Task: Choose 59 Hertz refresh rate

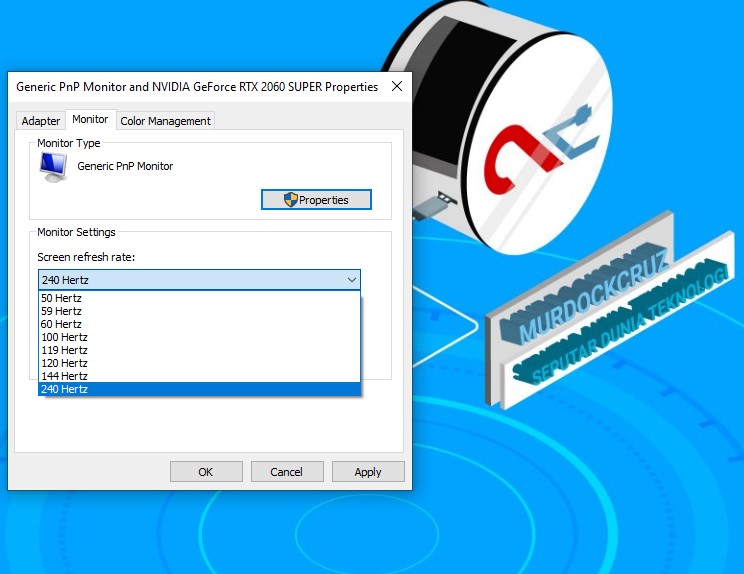Action: (199, 311)
